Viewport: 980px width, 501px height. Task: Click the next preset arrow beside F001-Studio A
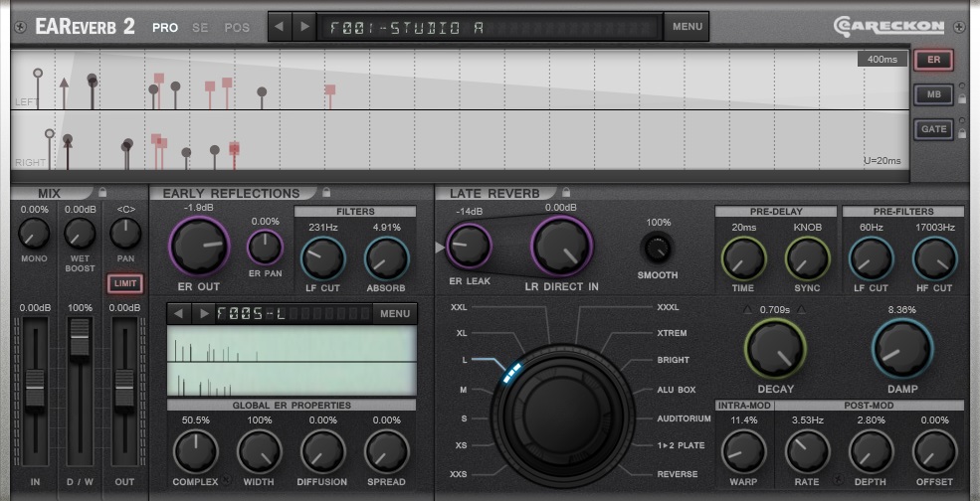tap(304, 27)
